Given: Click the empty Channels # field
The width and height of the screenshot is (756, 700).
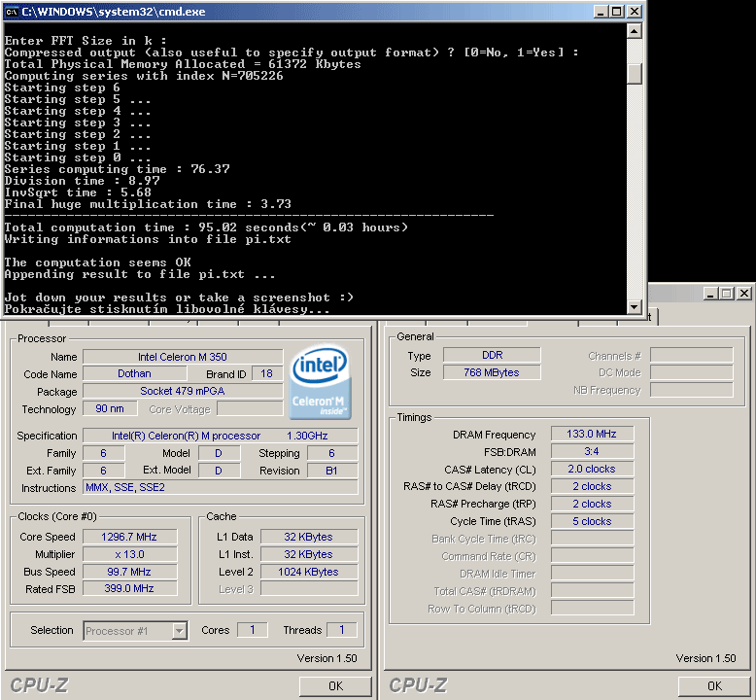Looking at the screenshot, I should point(692,355).
